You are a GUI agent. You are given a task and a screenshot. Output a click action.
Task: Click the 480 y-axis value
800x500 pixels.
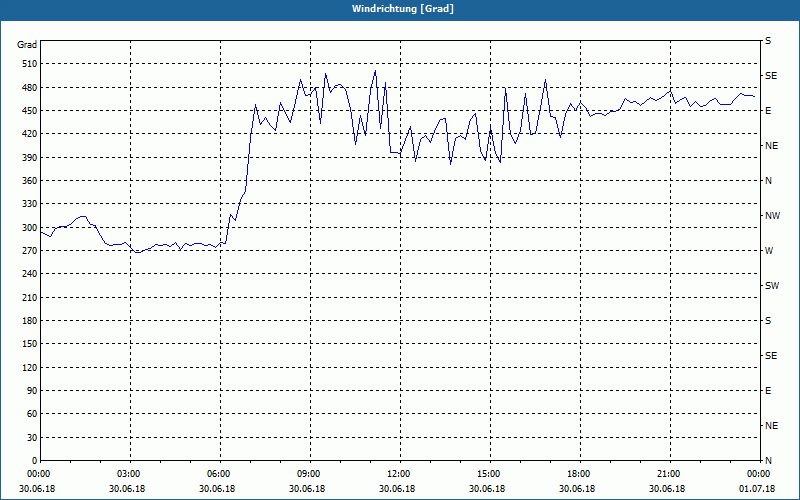(x=30, y=88)
